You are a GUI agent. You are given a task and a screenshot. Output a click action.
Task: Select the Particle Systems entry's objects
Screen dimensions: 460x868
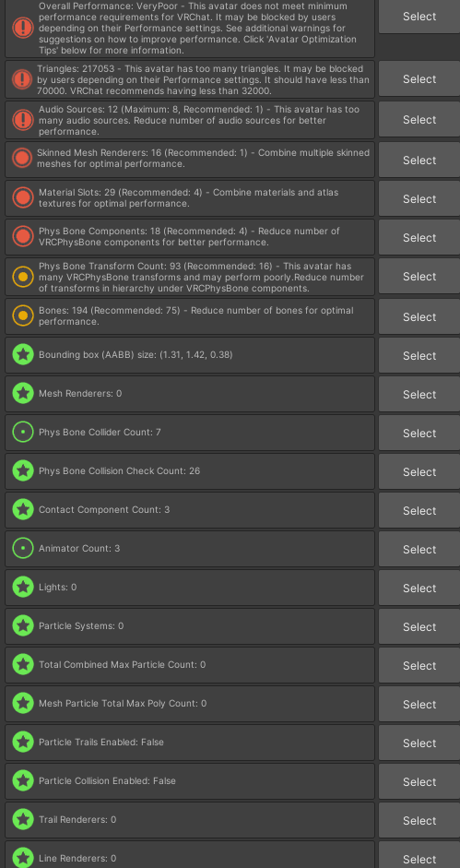[419, 626]
